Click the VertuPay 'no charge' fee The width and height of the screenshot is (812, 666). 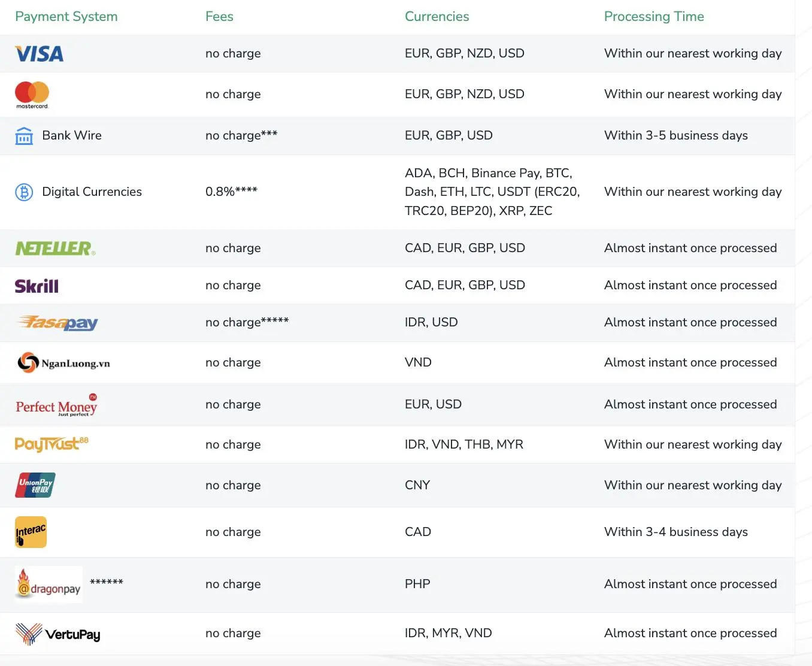(233, 633)
